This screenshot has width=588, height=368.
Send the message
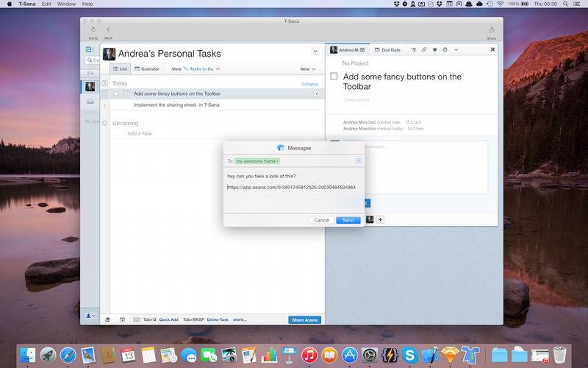pyautogui.click(x=348, y=220)
